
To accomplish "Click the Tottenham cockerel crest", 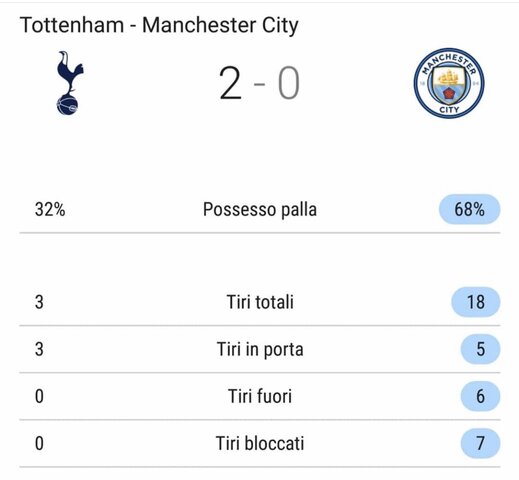I will 69,83.
